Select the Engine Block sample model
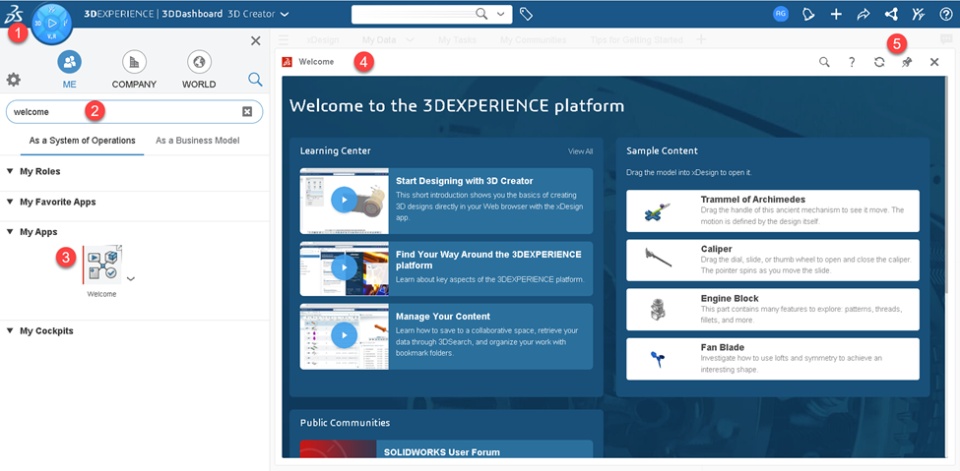Screen dimensions: 960x471 pyautogui.click(x=773, y=309)
